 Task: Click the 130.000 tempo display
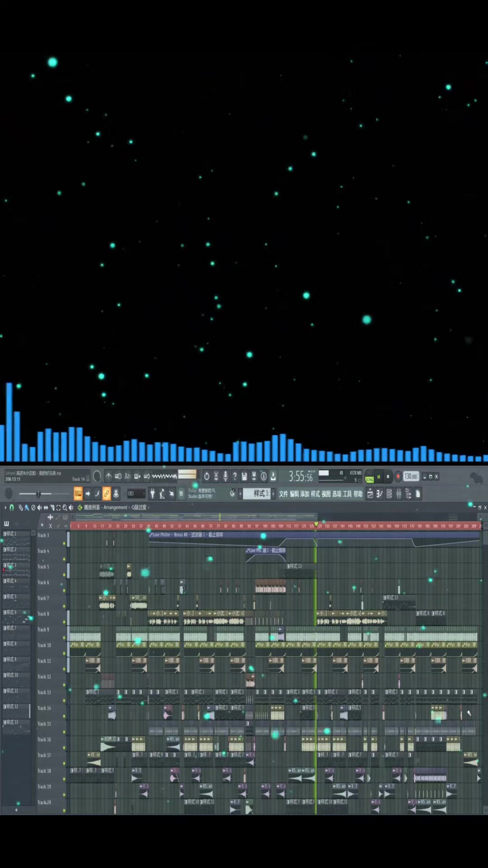point(411,476)
